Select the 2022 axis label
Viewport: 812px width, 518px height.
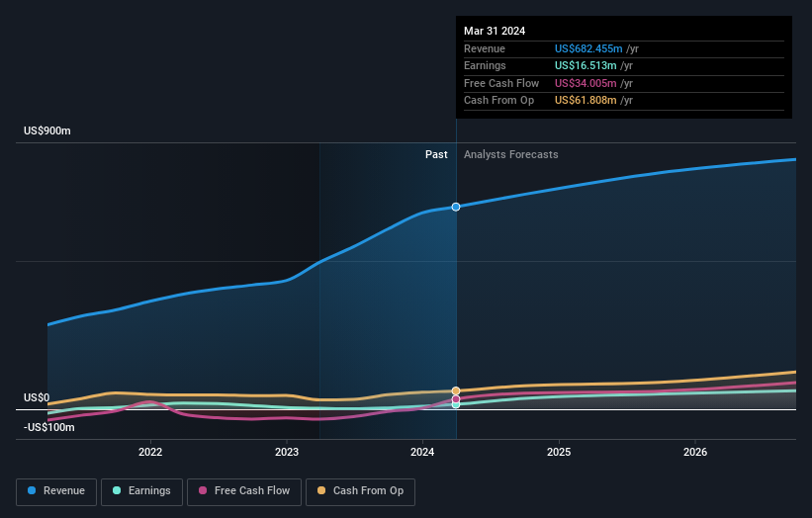pos(150,453)
